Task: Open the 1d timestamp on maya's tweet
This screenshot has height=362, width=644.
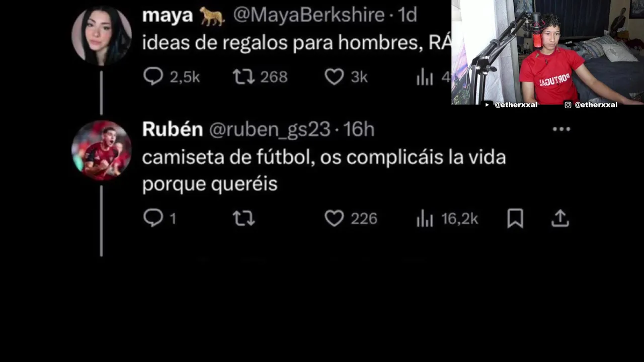Action: (x=408, y=15)
